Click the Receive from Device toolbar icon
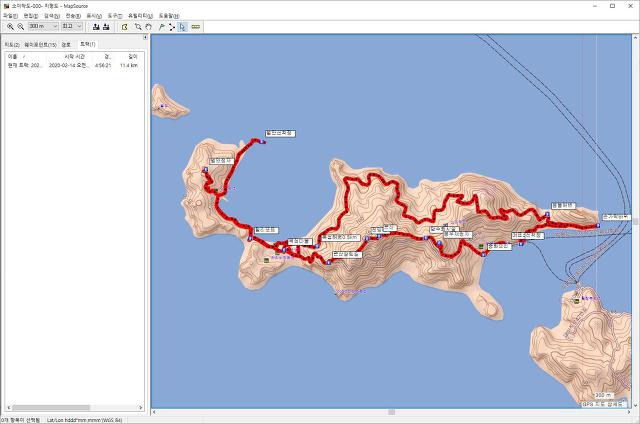The image size is (640, 424). (x=106, y=27)
